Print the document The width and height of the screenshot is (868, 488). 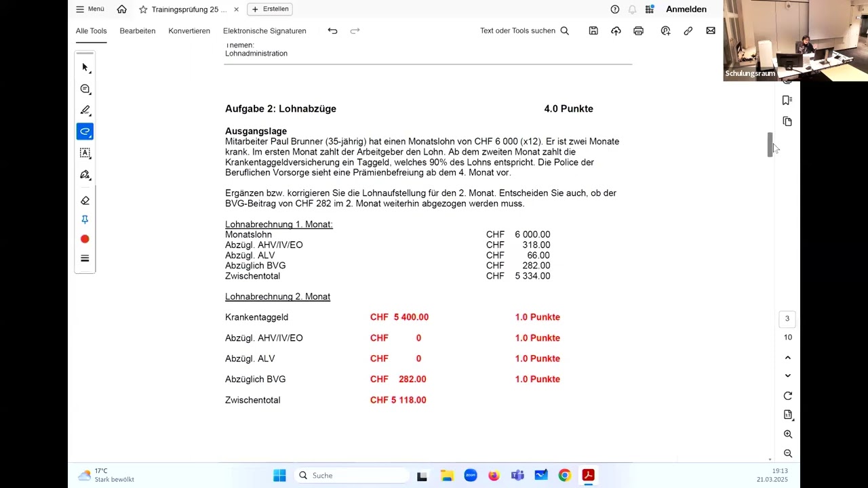pos(638,30)
